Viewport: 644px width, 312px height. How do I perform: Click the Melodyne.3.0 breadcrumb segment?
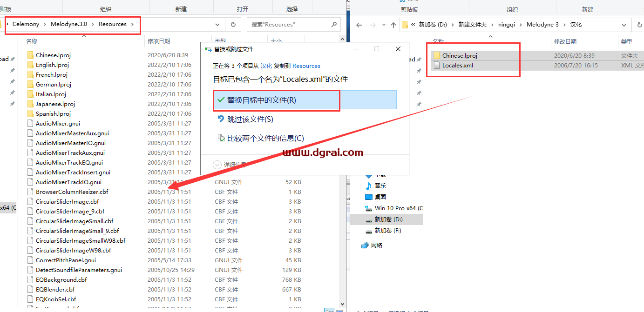[x=69, y=24]
